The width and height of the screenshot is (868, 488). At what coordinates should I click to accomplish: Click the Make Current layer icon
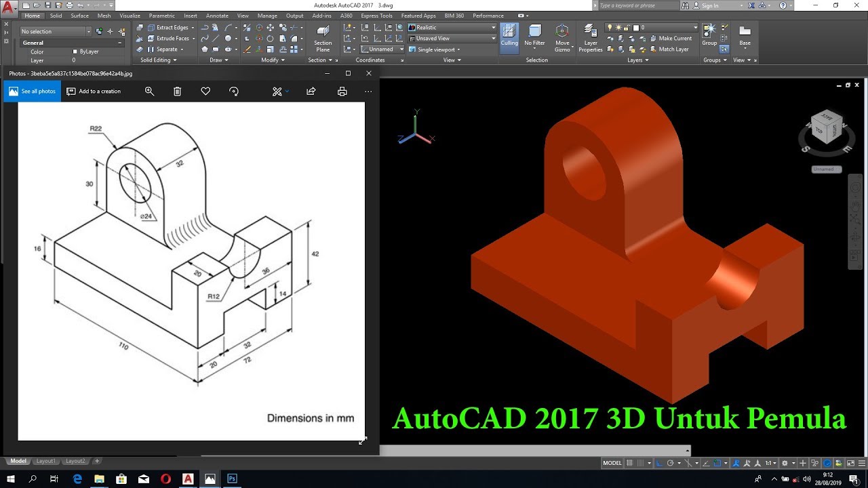pos(669,39)
